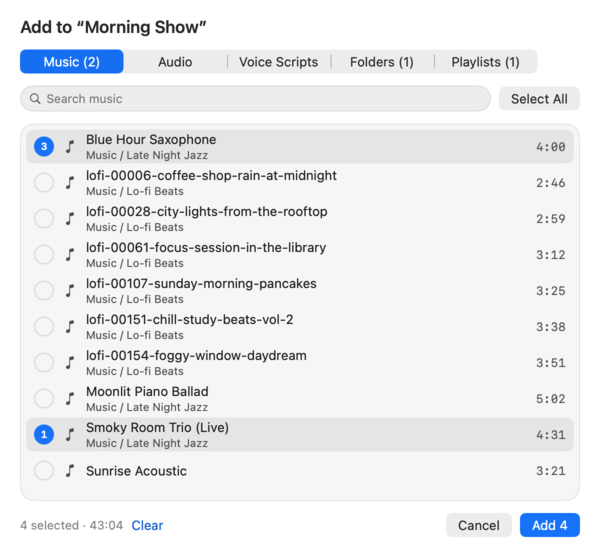
Task: Click music note icon for Moonlit Piano Ballad
Action: click(x=70, y=398)
